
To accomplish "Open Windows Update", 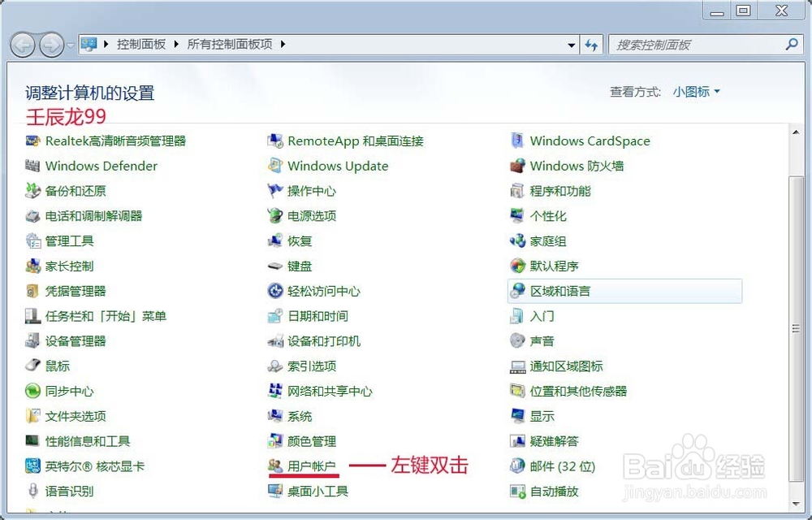I will pos(336,166).
